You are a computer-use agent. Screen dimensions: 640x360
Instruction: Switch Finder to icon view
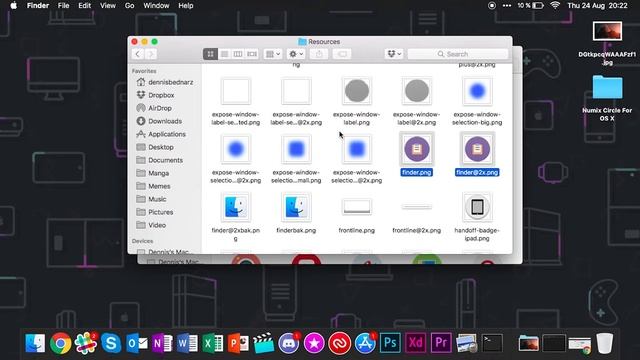pos(210,54)
